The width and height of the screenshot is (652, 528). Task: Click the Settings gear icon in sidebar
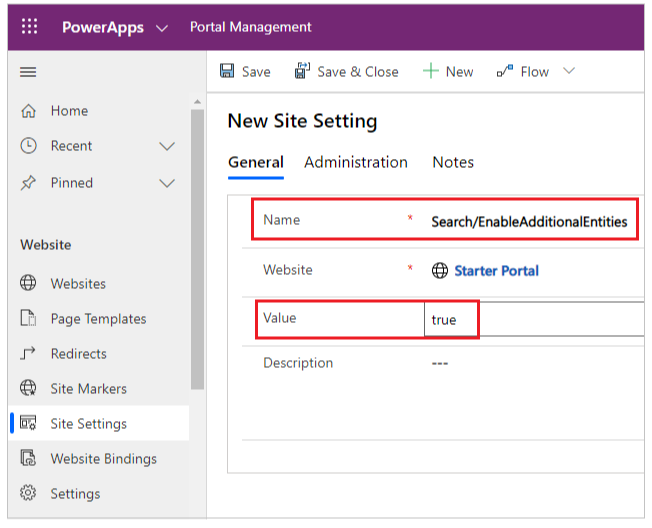tap(29, 493)
